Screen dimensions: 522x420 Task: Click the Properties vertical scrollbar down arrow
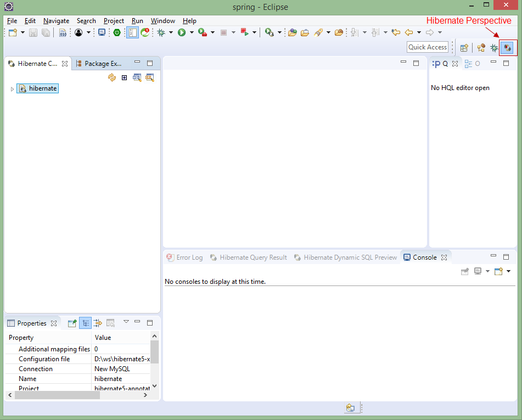coord(154,386)
